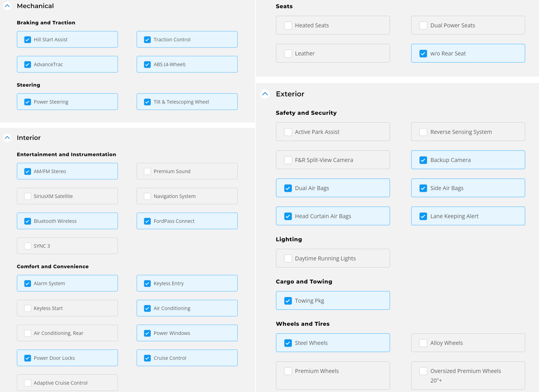The width and height of the screenshot is (539, 392).
Task: Uncheck Power Windows option
Action: 147,333
